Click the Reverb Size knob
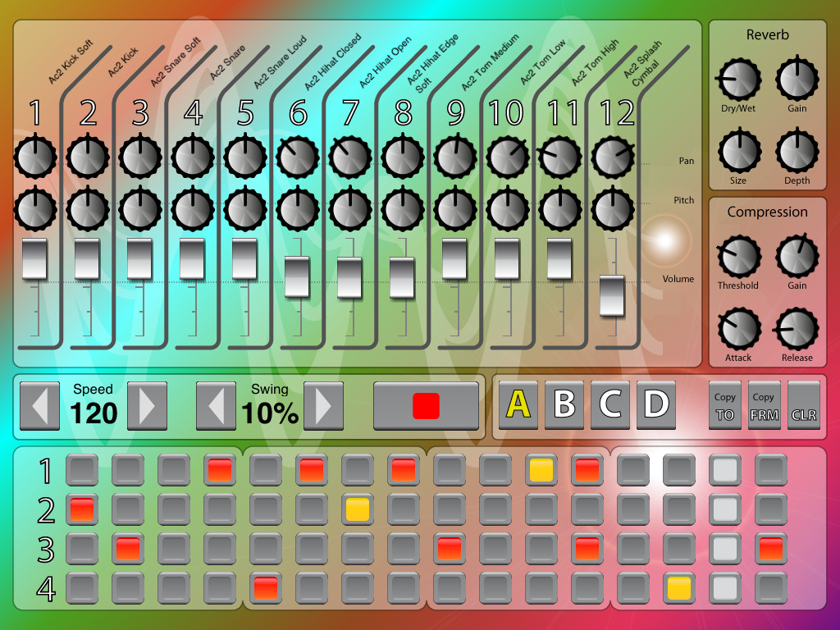Image resolution: width=840 pixels, height=630 pixels. coord(739,152)
